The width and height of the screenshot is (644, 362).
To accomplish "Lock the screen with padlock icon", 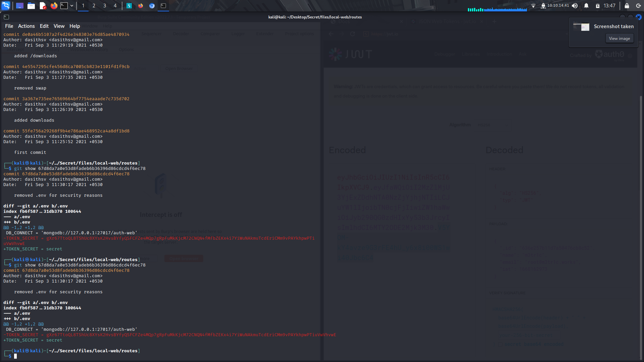I will click(x=627, y=6).
